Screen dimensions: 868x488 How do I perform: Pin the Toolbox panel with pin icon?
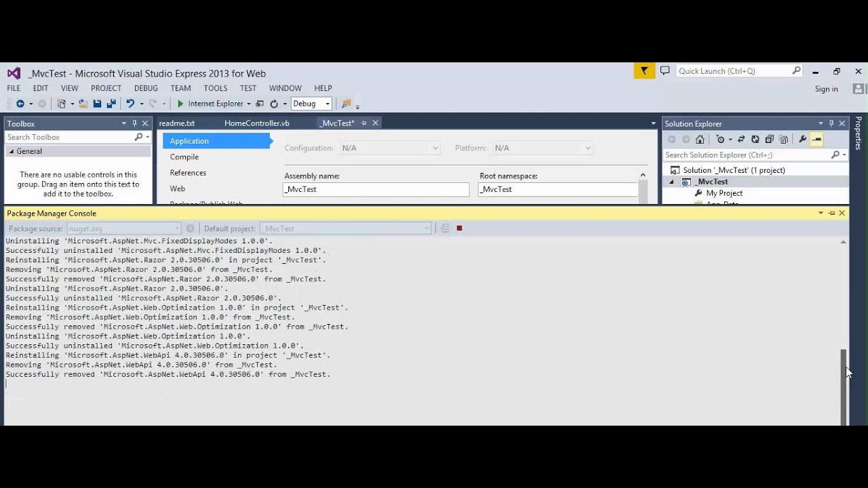(x=134, y=123)
